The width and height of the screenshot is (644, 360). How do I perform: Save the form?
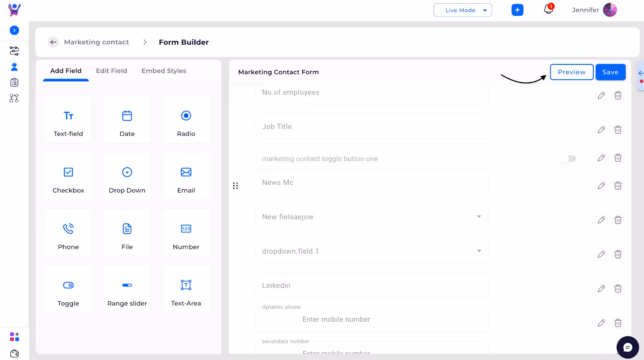click(611, 72)
